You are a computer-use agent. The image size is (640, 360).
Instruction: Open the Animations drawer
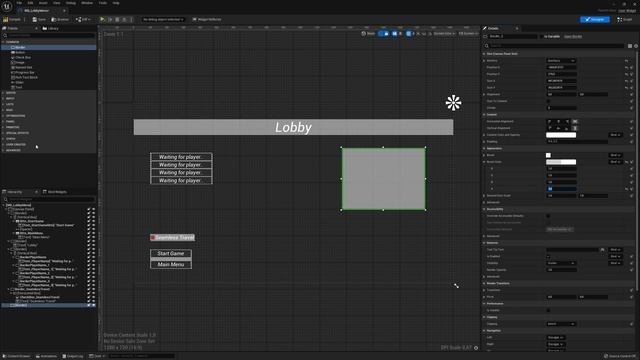pyautogui.click(x=46, y=356)
